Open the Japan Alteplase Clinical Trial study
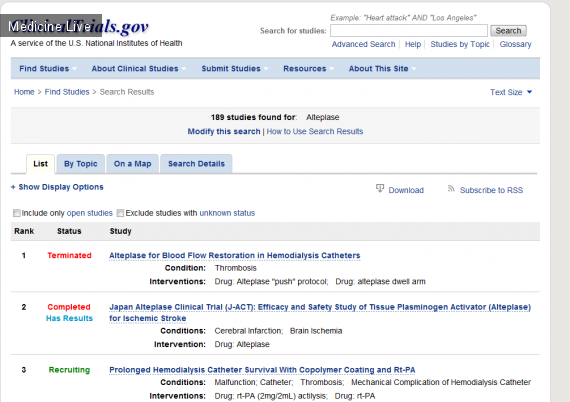Image resolution: width=570 pixels, height=402 pixels. [x=320, y=313]
